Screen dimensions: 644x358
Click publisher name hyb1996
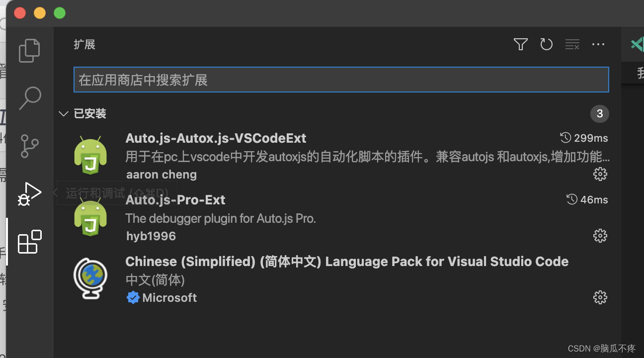tap(151, 236)
